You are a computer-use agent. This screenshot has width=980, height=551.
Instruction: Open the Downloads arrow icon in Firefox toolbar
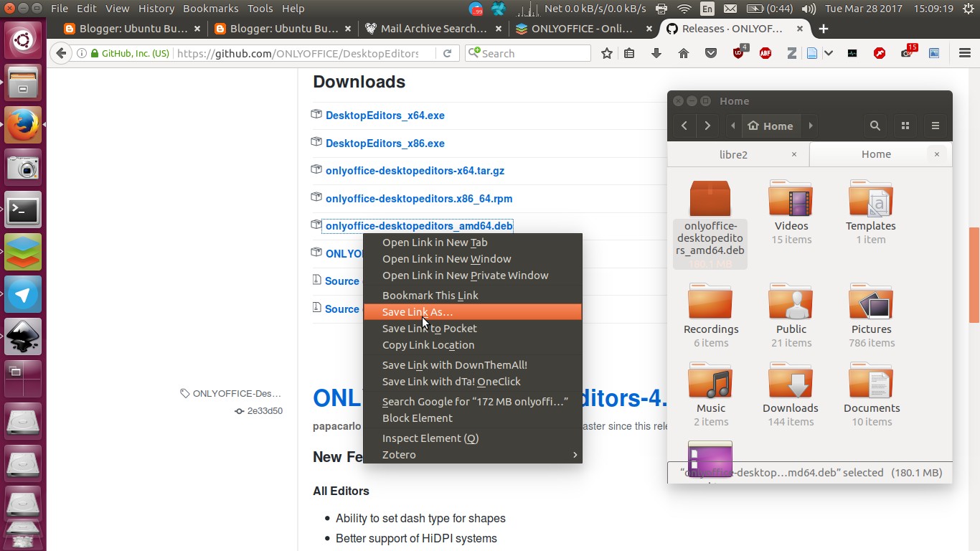coord(656,53)
